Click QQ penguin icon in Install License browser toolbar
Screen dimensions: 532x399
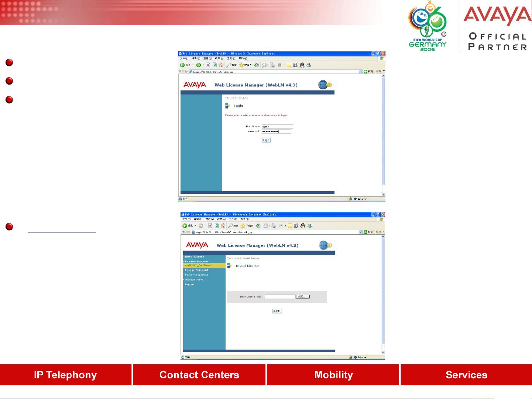(x=303, y=226)
